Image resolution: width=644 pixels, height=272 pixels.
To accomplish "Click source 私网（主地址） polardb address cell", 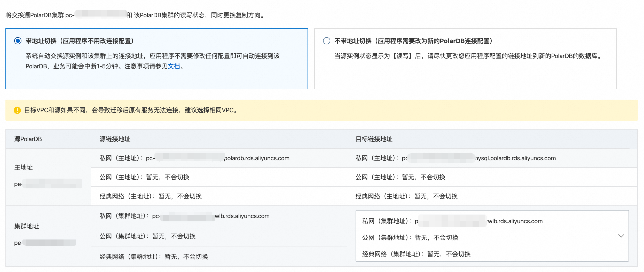I will 219,158.
